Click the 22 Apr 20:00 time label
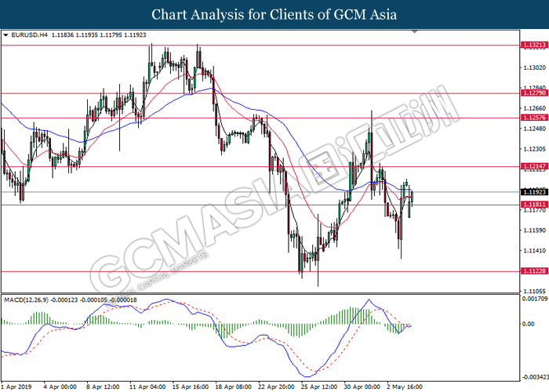 click(x=276, y=387)
